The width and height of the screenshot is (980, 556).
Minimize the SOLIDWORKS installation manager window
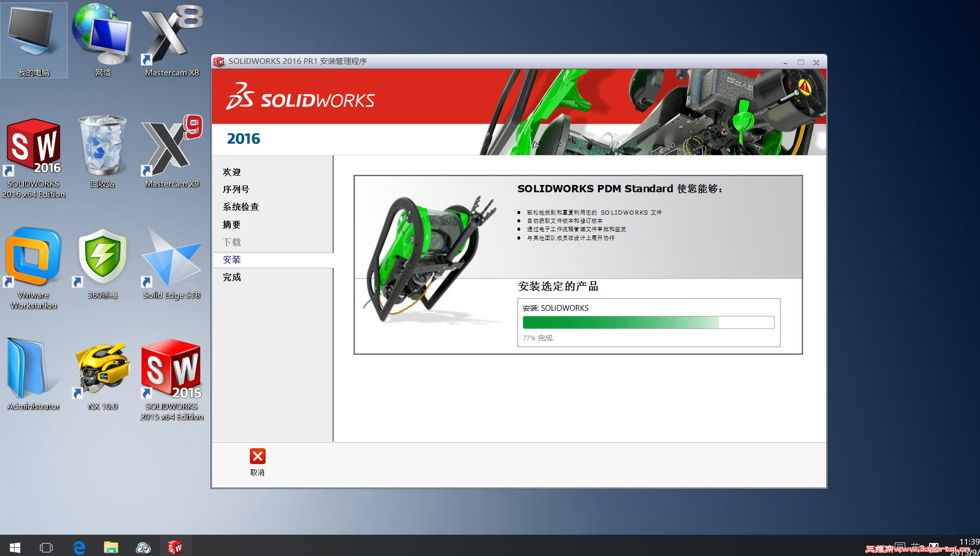[785, 62]
